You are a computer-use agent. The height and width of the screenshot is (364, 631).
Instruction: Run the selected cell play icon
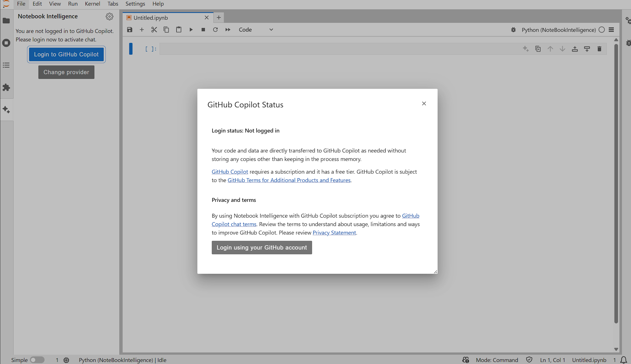[191, 30]
